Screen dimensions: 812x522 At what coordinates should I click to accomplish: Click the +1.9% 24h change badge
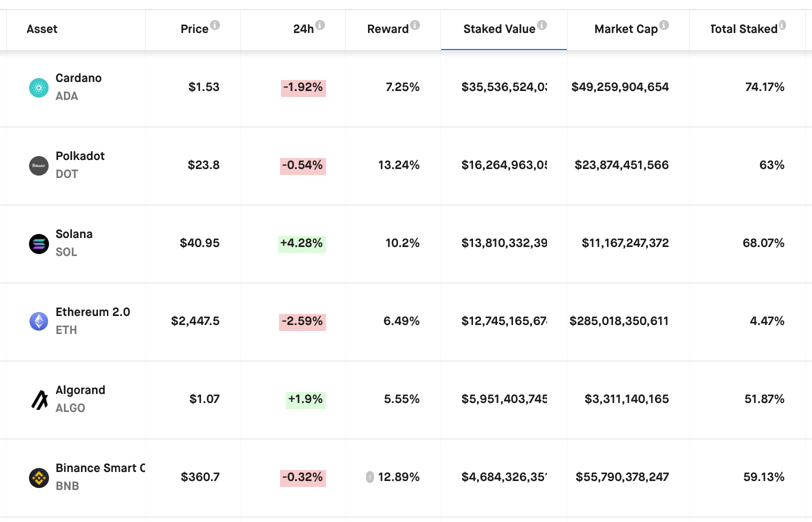point(306,399)
